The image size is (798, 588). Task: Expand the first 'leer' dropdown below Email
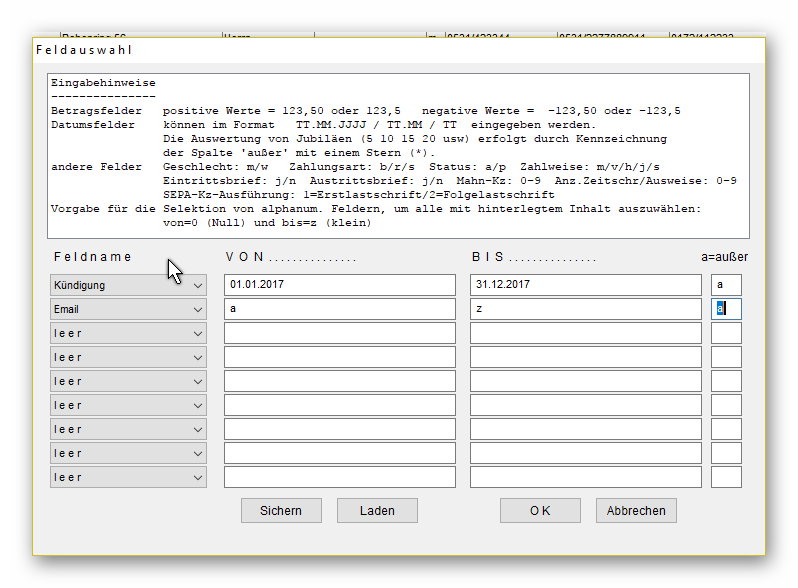click(x=128, y=333)
